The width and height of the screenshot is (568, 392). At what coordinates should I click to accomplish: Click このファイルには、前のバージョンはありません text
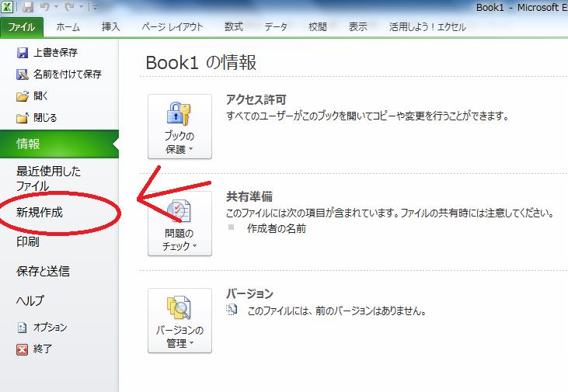point(337,311)
